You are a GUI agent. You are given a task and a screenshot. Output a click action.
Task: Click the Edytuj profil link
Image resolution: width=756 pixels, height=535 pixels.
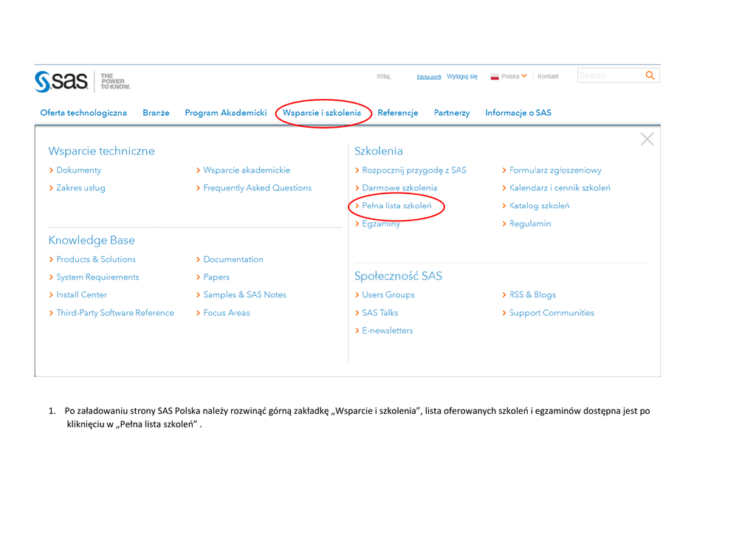coord(429,77)
